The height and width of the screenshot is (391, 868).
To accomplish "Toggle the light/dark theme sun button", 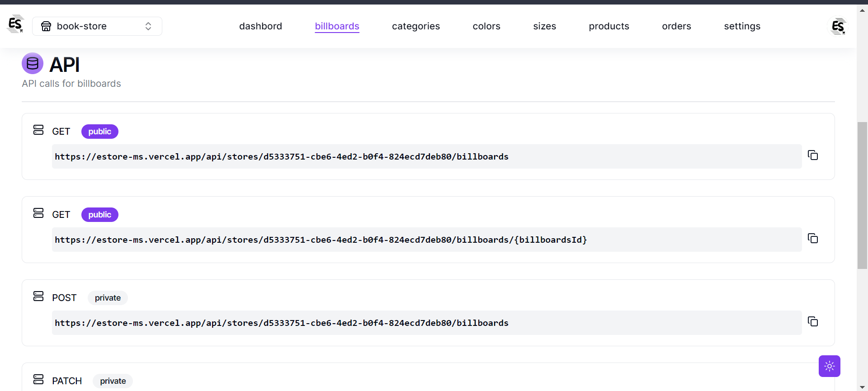I will [x=829, y=366].
